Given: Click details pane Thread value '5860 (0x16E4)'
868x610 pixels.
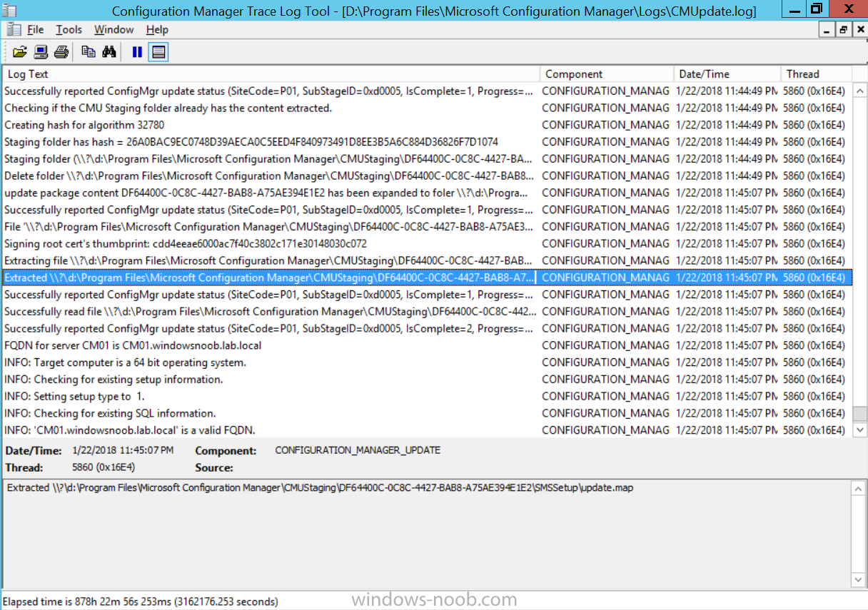Looking at the screenshot, I should [104, 467].
